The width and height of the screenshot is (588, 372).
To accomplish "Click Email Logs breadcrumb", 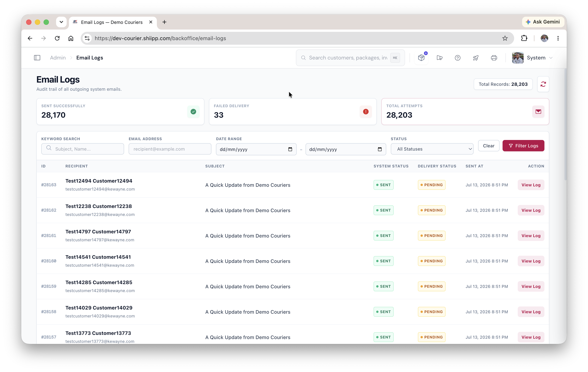I will point(90,58).
